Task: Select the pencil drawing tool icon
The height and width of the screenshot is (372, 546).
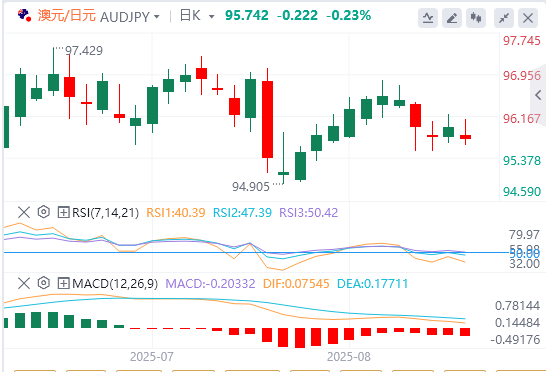Action: pos(452,18)
